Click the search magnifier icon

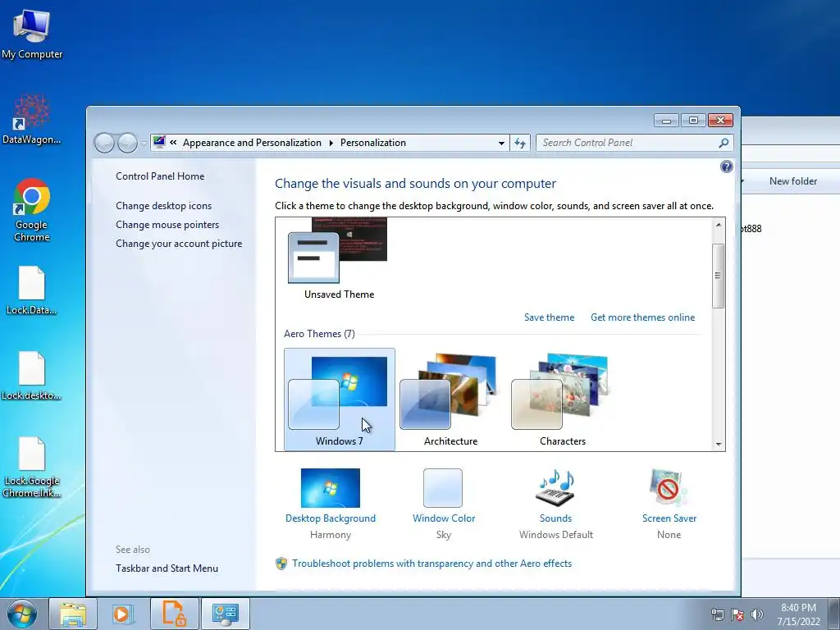724,143
